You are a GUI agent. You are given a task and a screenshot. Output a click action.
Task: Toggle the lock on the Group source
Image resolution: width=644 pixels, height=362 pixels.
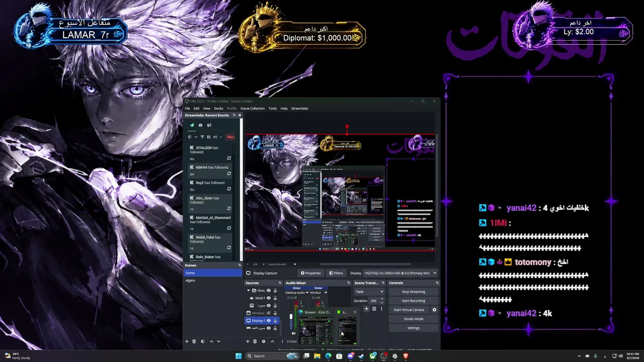275,291
